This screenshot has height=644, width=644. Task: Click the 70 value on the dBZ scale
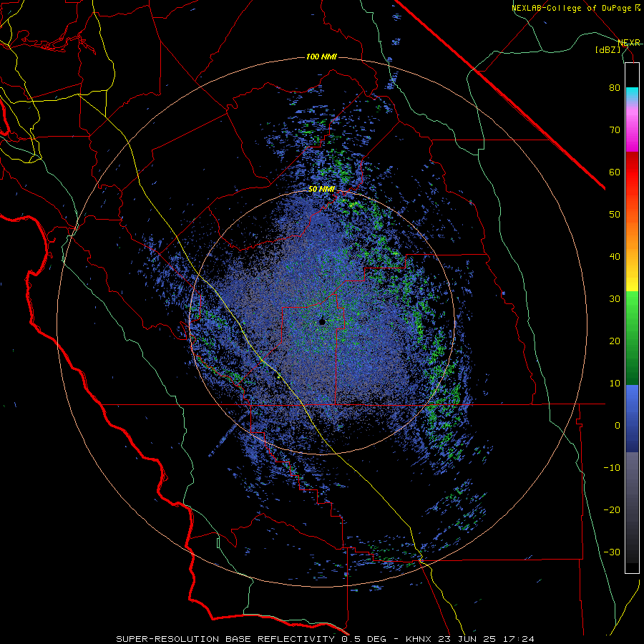click(x=615, y=130)
